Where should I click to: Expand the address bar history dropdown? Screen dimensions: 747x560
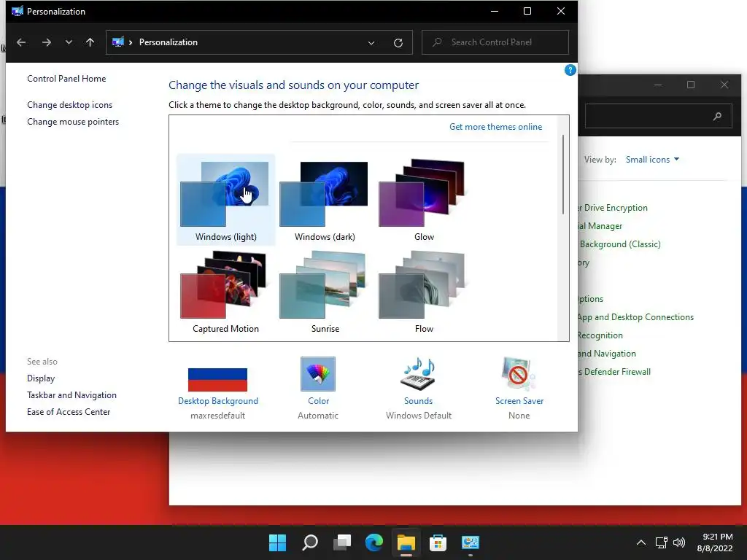click(371, 43)
